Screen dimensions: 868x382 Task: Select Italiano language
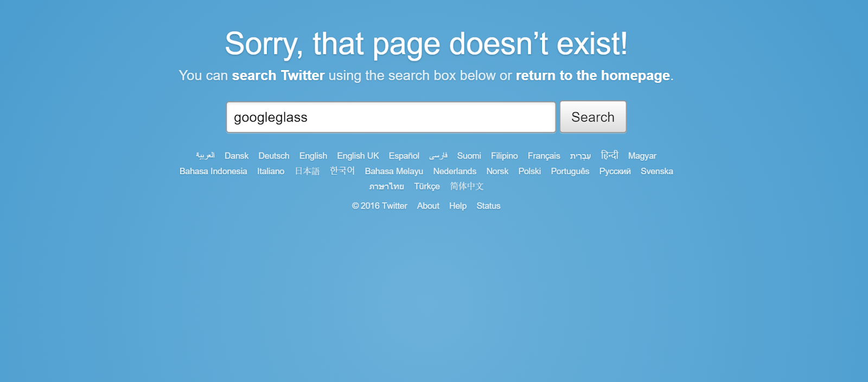click(271, 171)
